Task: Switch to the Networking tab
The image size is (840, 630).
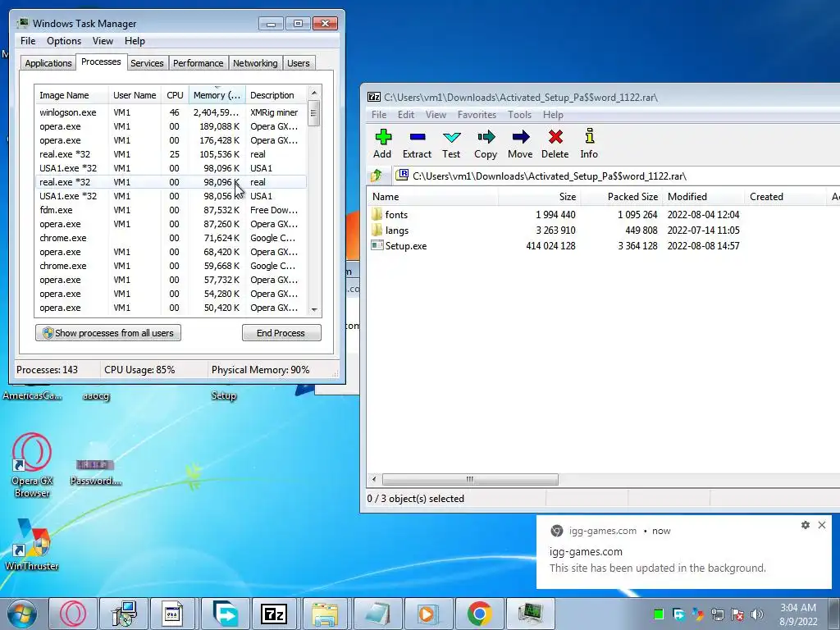Action: pyautogui.click(x=255, y=63)
